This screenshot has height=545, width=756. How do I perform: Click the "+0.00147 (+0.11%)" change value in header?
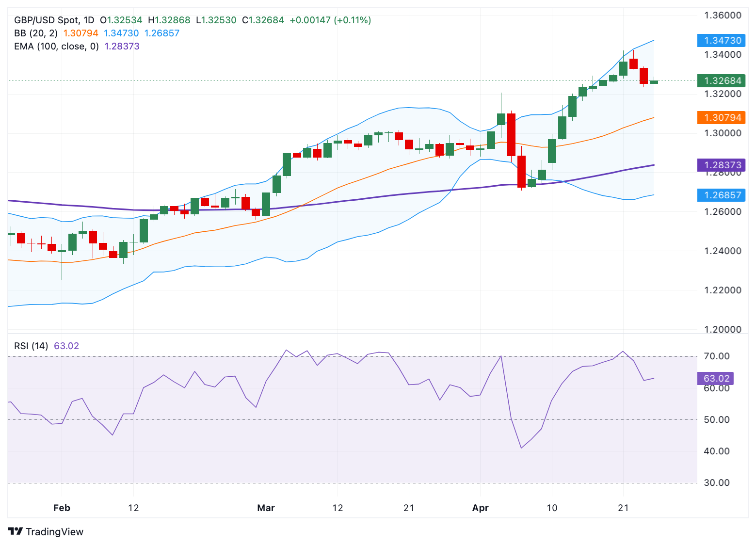point(330,20)
